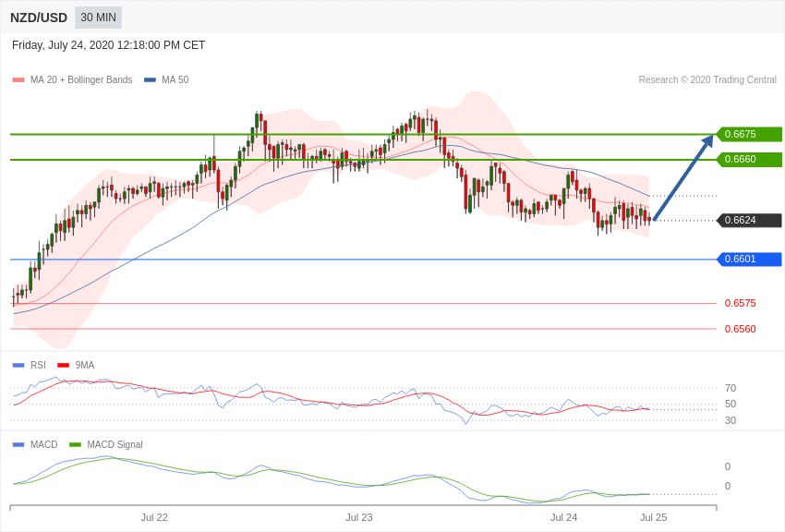Click the green MACD Signal legend swatch
785x532 pixels.
point(75,444)
